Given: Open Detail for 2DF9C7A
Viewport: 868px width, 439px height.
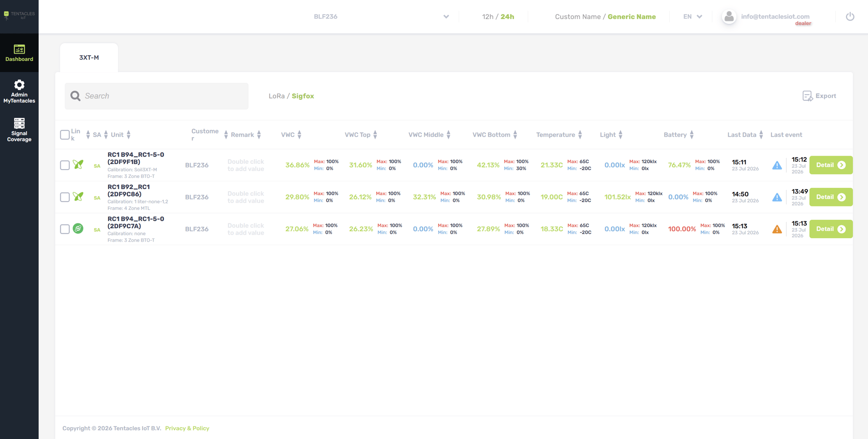Looking at the screenshot, I should coord(831,229).
